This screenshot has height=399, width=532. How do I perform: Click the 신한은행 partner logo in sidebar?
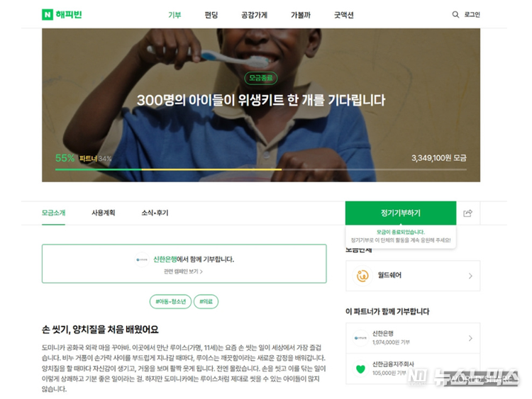point(360,337)
